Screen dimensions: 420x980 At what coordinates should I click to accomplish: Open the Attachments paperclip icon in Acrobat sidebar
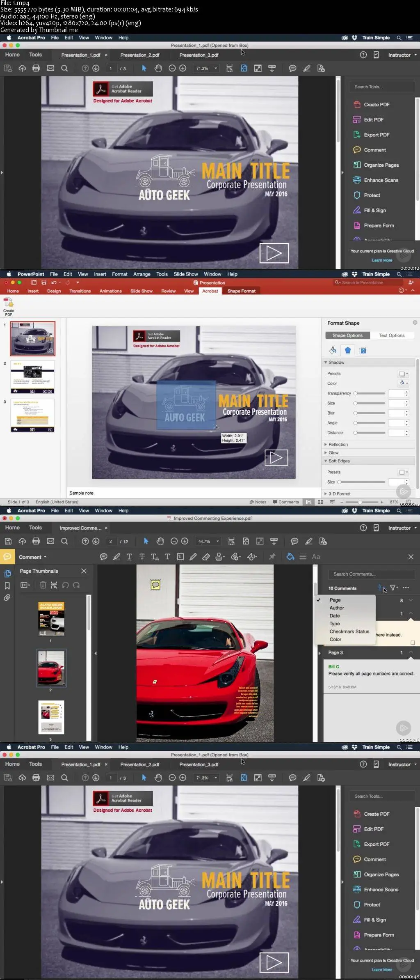point(7,598)
